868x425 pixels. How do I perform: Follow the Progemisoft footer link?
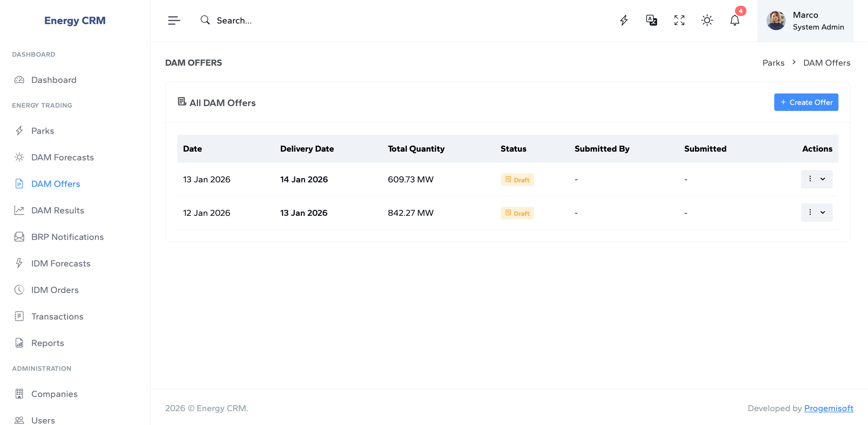point(828,408)
